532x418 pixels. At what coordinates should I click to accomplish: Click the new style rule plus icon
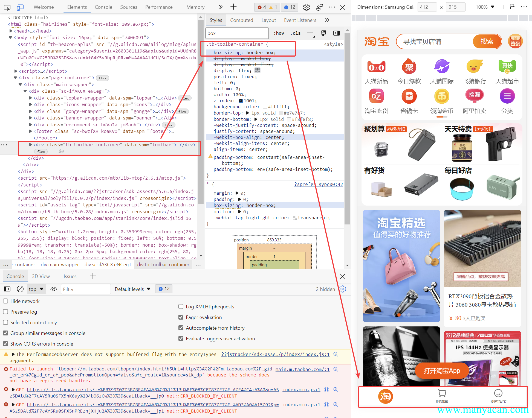310,33
